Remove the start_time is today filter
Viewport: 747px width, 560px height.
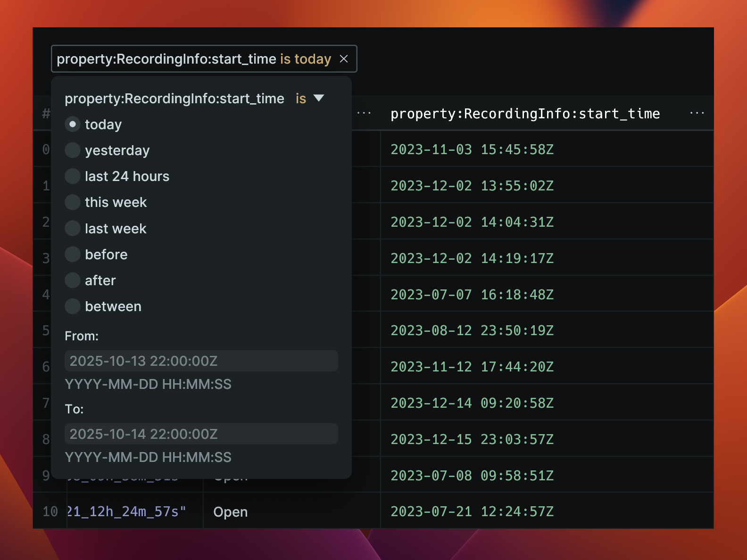click(x=344, y=59)
